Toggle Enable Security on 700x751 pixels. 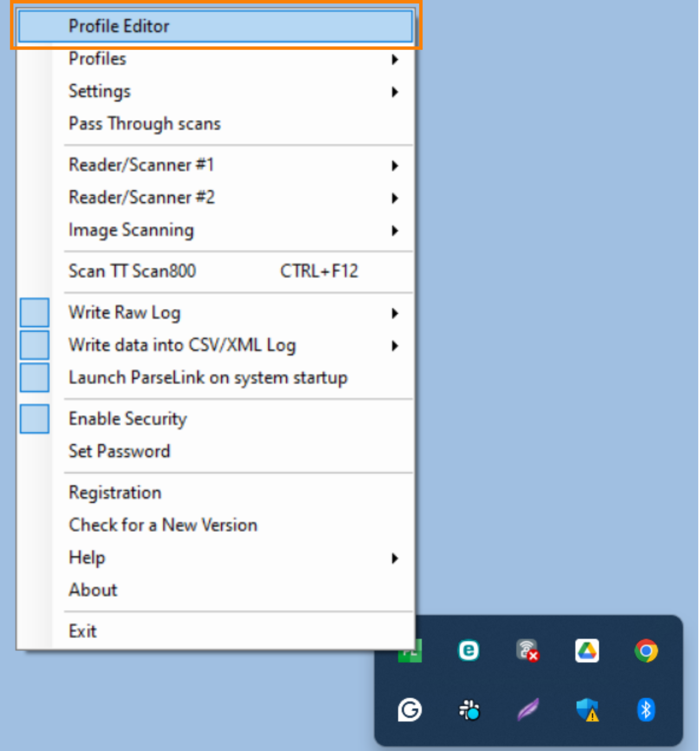click(35, 418)
